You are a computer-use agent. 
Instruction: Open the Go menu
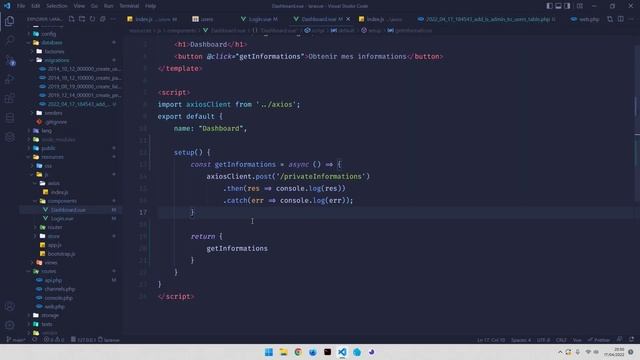[x=94, y=6]
